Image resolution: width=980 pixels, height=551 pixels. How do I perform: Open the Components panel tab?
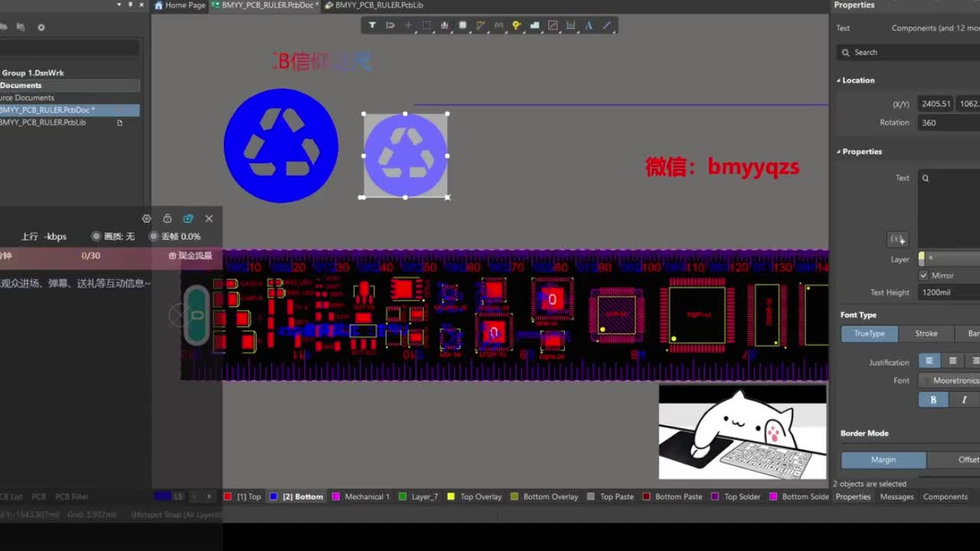(946, 497)
